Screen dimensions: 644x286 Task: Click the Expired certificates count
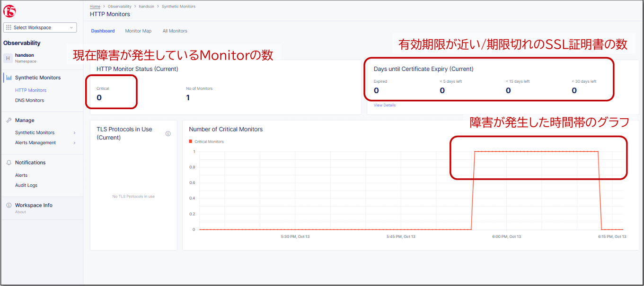coord(376,90)
